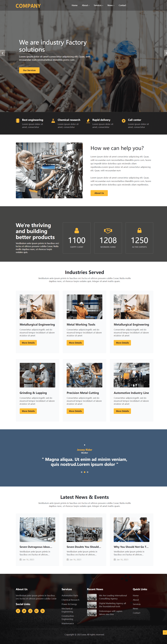Click the Best engineering chip icon
Screen dimensions: 167x644
(x=18, y=121)
